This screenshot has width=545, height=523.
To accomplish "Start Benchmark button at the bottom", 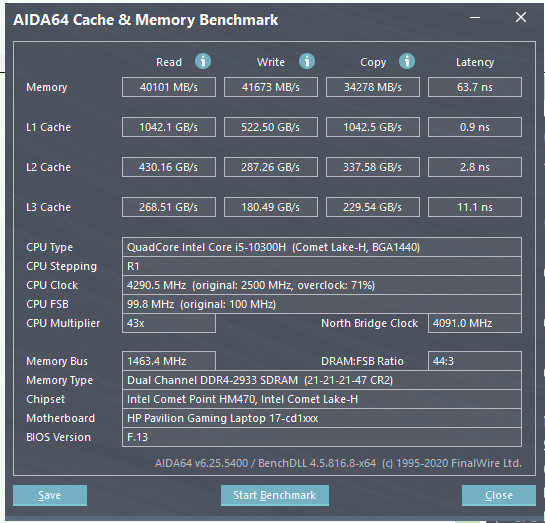I will 275,495.
